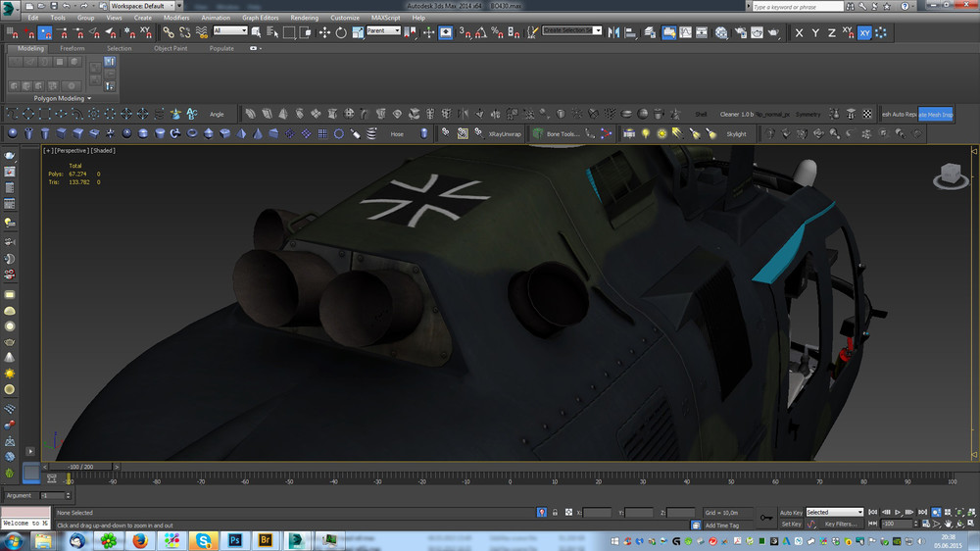This screenshot has height=551, width=980.
Task: Open the Rendering menu
Action: (x=304, y=18)
